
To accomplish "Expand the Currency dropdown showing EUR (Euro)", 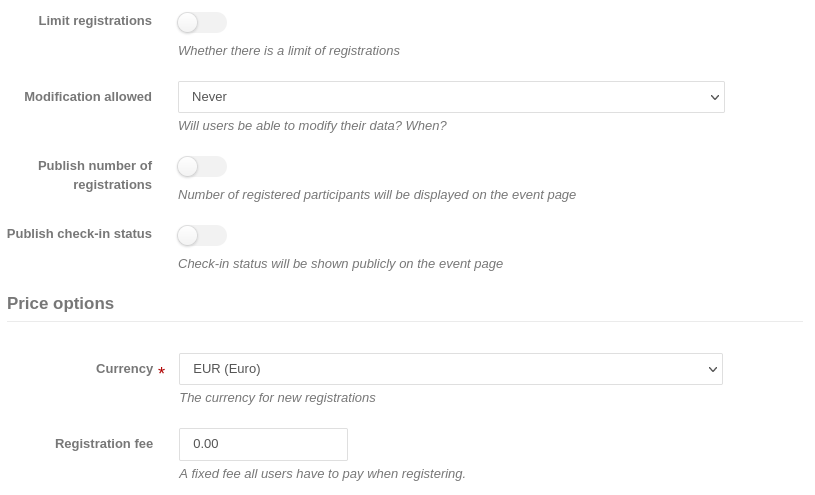I will (x=451, y=369).
